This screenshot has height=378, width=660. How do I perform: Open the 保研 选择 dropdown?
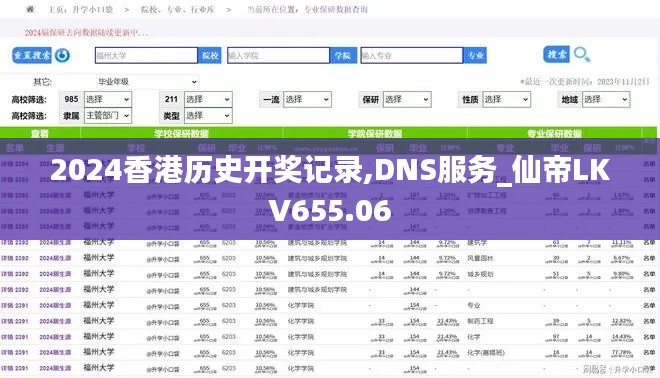pyautogui.click(x=407, y=99)
